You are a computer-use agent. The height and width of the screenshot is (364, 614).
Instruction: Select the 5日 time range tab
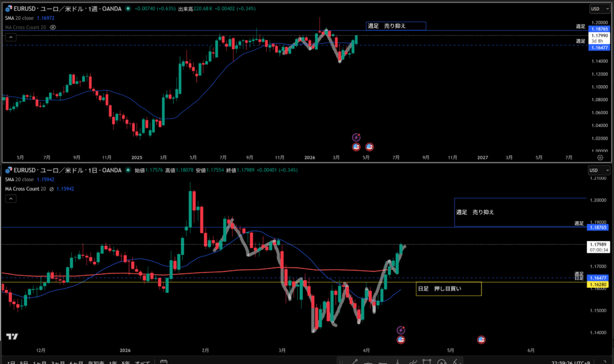[23, 362]
